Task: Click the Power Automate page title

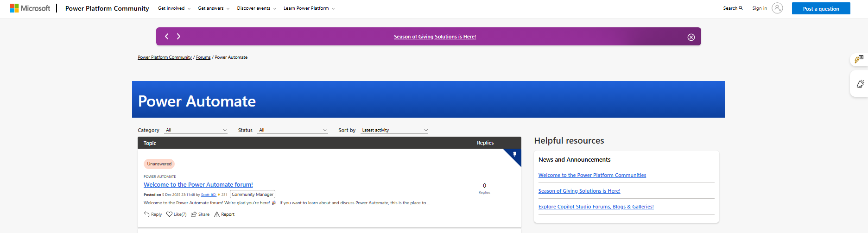Action: click(x=197, y=101)
